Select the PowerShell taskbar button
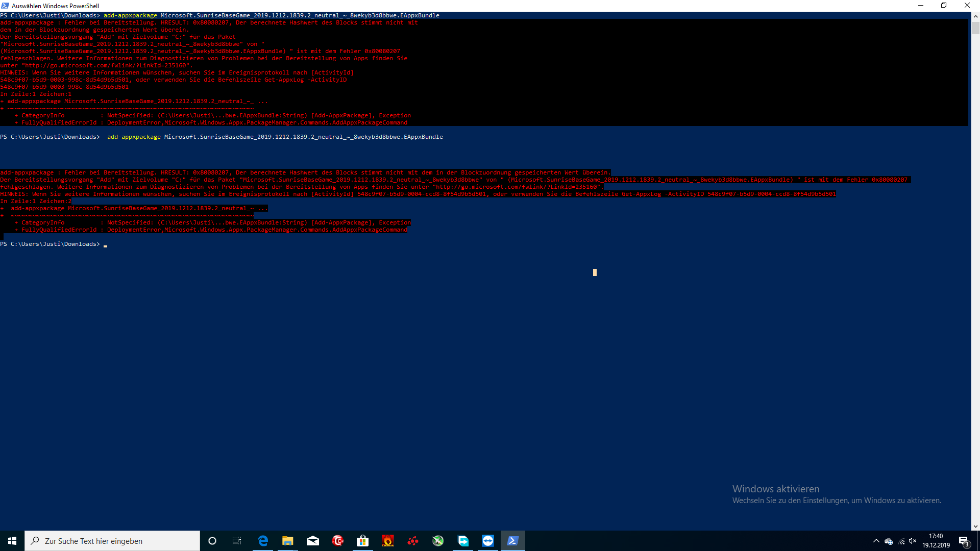Screen dimensions: 980x551 pyautogui.click(x=513, y=541)
